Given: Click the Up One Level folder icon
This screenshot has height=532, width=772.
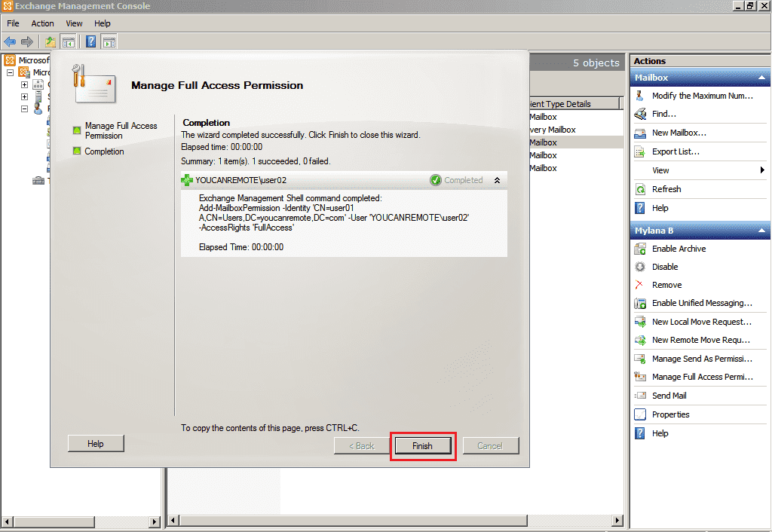Looking at the screenshot, I should [51, 41].
